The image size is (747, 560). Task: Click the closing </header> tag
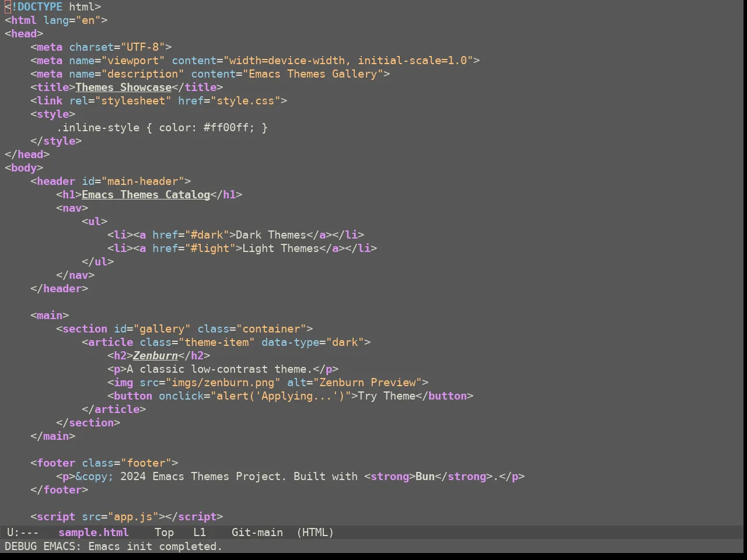coord(60,289)
